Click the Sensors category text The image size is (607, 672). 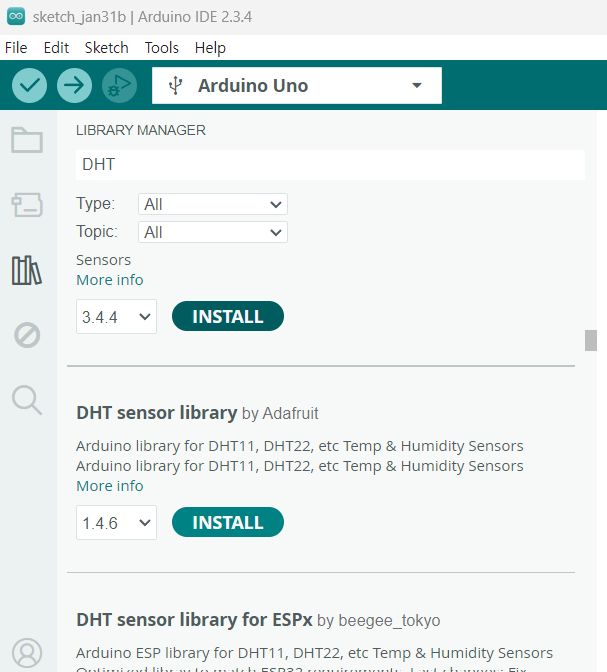pyautogui.click(x=103, y=260)
